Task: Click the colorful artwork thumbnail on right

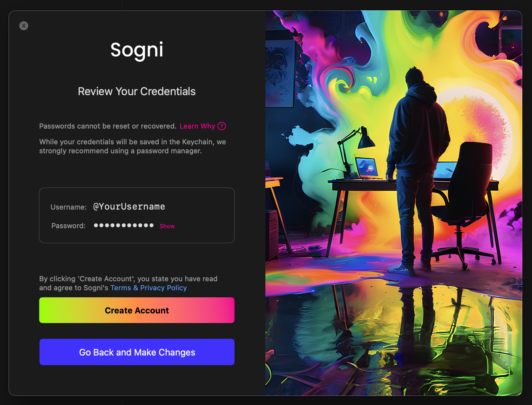Action: [394, 203]
